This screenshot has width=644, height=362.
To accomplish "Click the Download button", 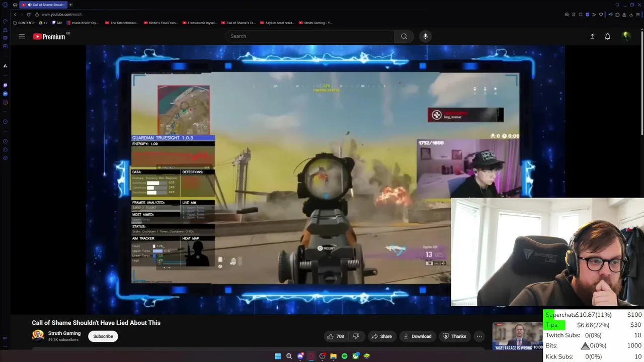I will click(417, 336).
